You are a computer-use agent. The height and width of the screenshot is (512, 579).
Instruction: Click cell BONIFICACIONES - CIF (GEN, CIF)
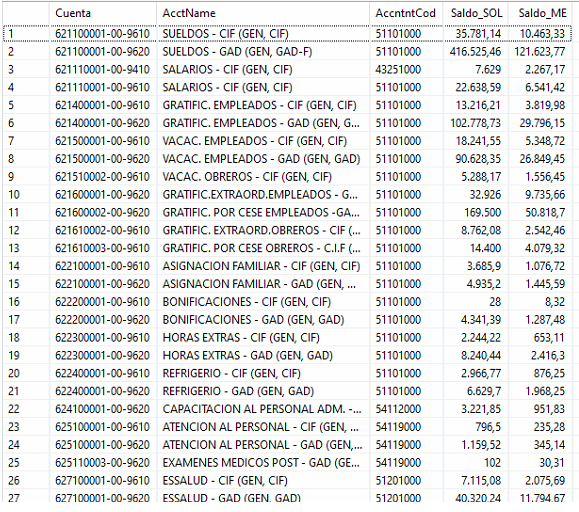(x=263, y=302)
